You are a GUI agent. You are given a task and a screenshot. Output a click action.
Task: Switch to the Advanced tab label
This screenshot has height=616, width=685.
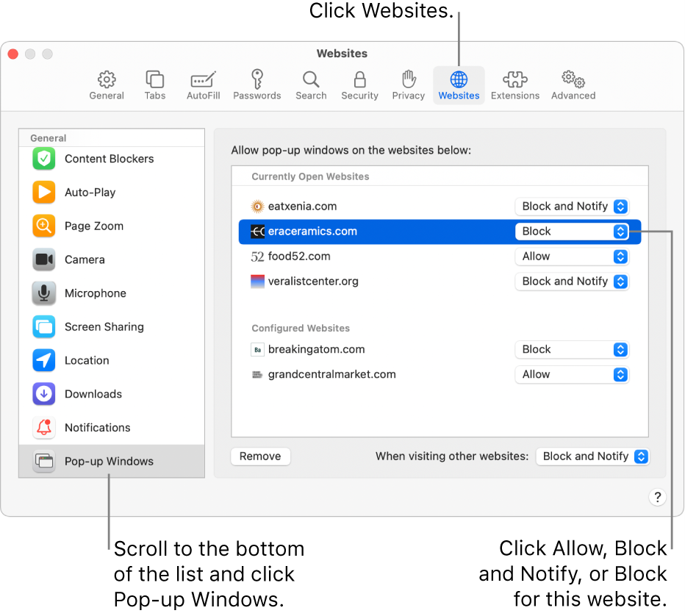click(x=573, y=96)
